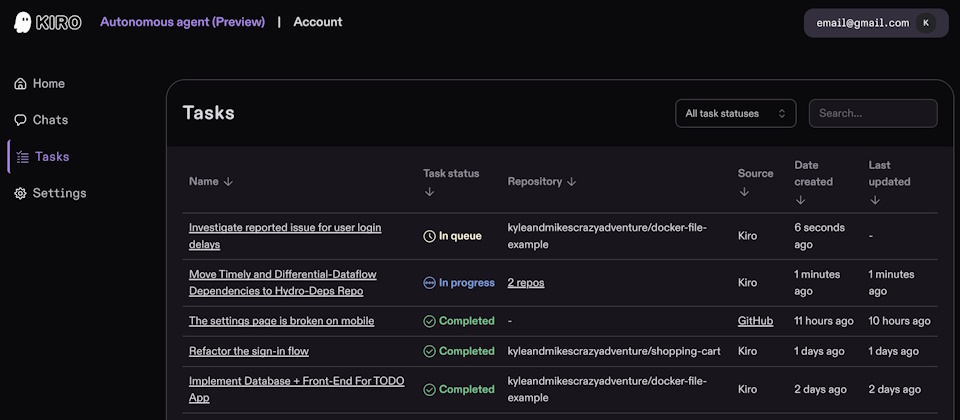960x420 pixels.
Task: Open the email@gmail.com account menu
Action: [862, 23]
